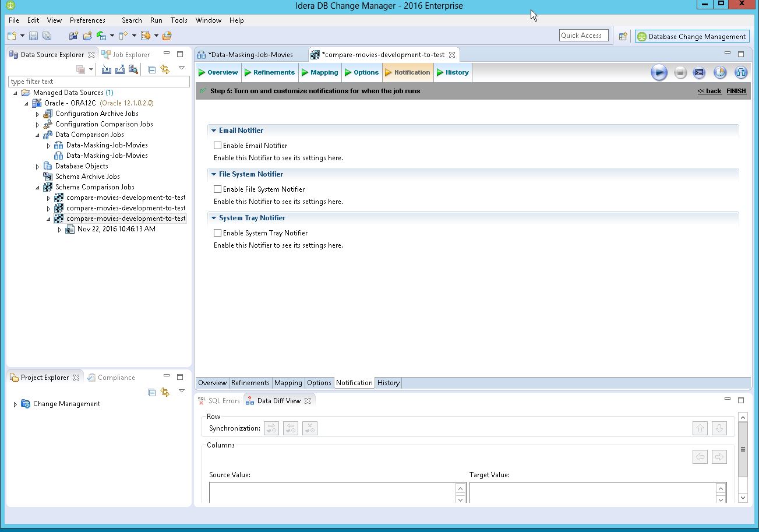This screenshot has width=759, height=532.
Task: Expand the Change Management project node
Action: 15,404
